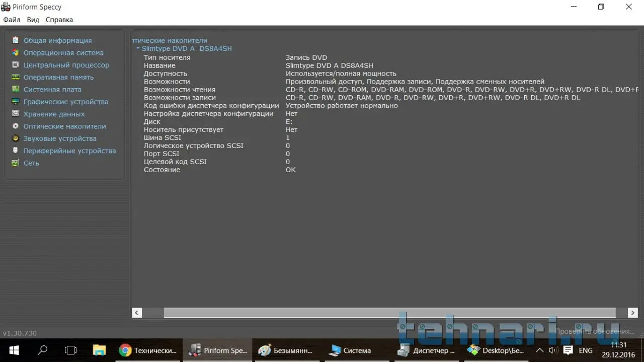
Task: Click the Оптические накопители disc icon
Action: tap(16, 126)
